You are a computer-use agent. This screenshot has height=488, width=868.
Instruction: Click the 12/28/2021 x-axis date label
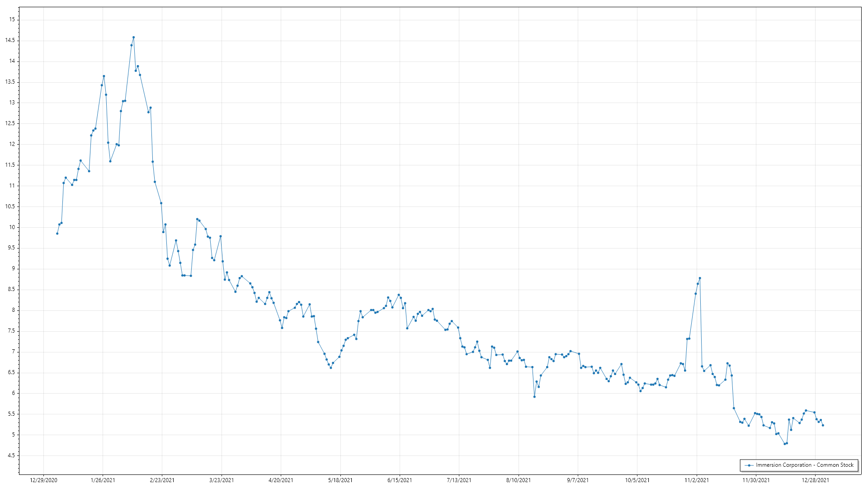(x=815, y=480)
